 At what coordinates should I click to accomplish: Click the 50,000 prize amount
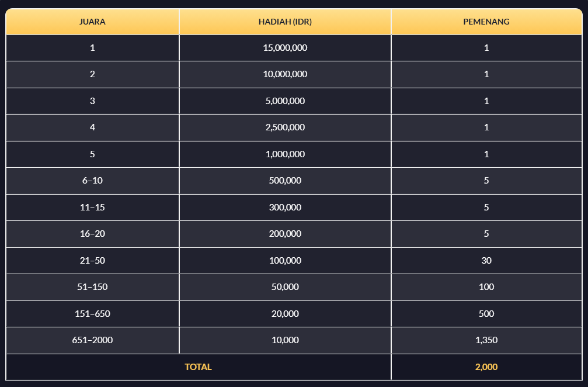[x=285, y=287]
